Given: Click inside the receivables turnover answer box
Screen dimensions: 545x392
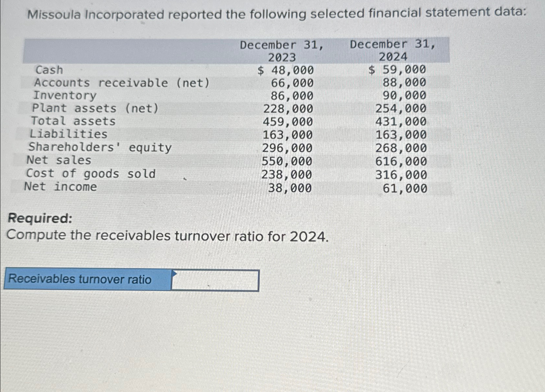Looking at the screenshot, I should [x=215, y=279].
